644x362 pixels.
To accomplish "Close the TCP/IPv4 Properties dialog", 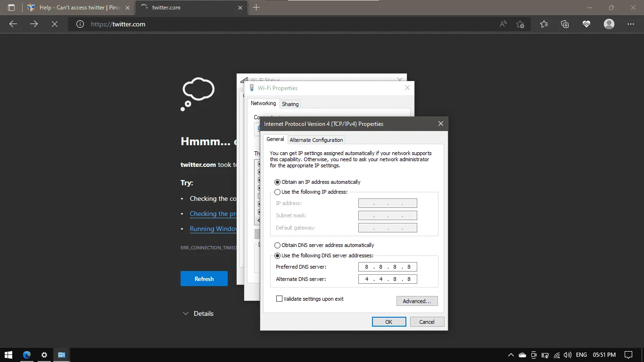I will tap(441, 124).
